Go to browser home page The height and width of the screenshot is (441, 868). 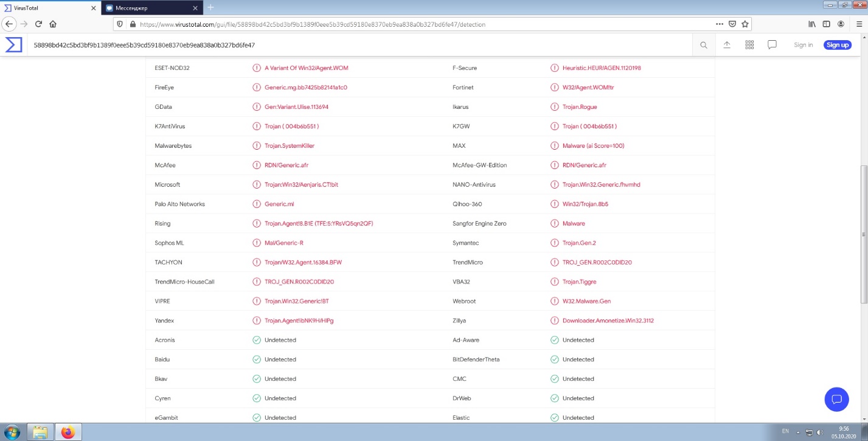tap(53, 24)
